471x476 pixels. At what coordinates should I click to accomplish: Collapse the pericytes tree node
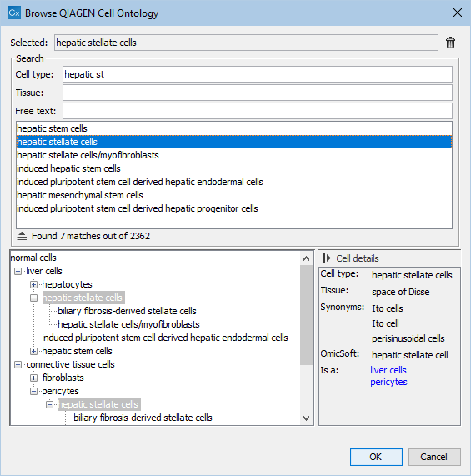coord(33,391)
